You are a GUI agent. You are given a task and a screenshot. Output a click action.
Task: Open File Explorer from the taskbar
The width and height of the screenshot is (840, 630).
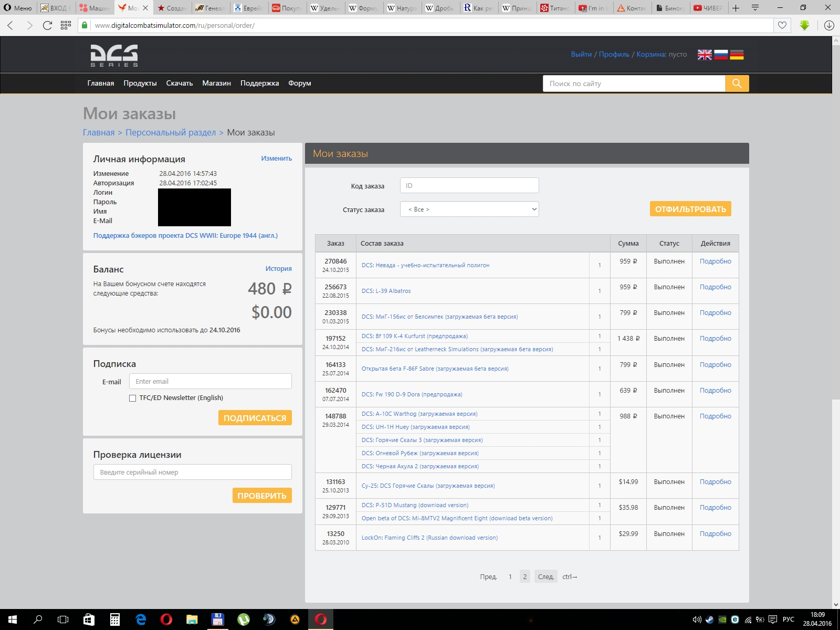pyautogui.click(x=192, y=619)
